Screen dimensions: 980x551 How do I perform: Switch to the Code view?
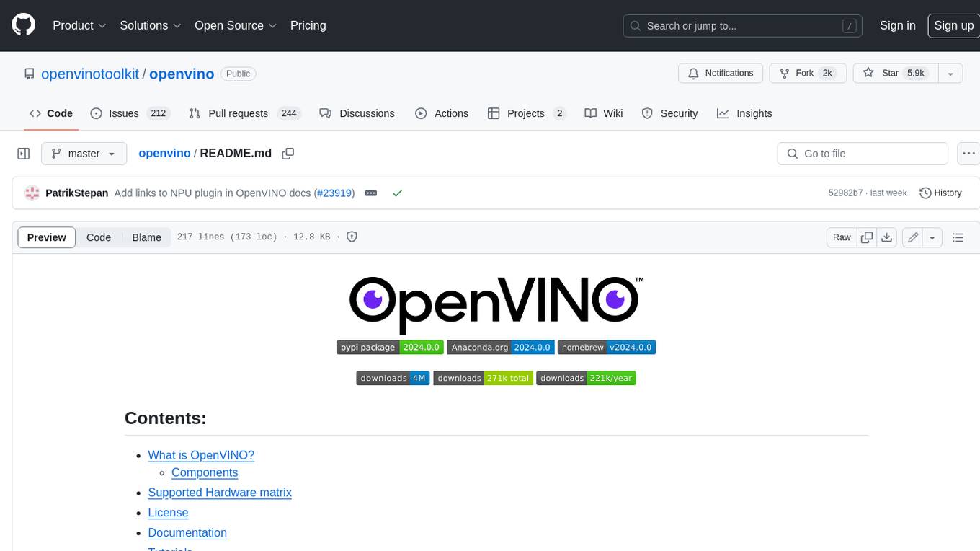point(99,237)
